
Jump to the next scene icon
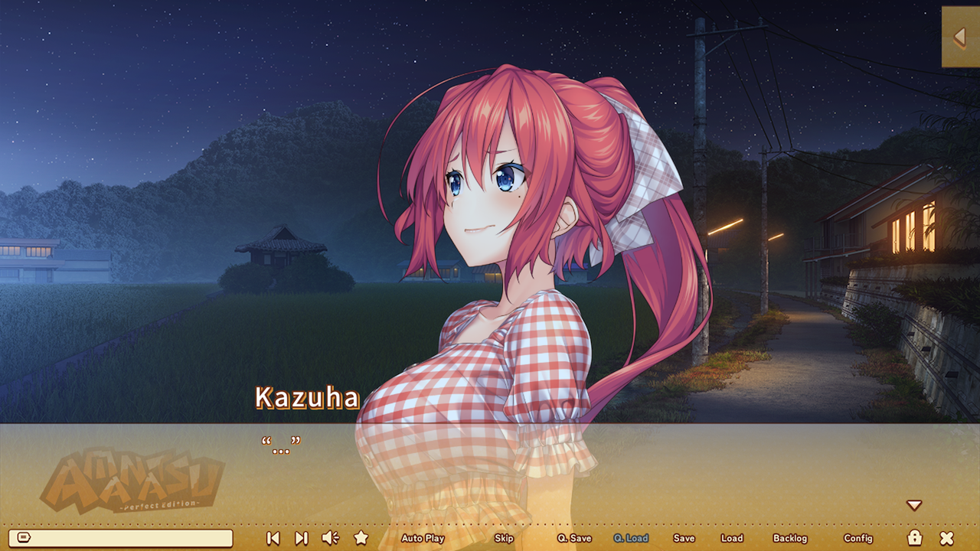[x=301, y=538]
